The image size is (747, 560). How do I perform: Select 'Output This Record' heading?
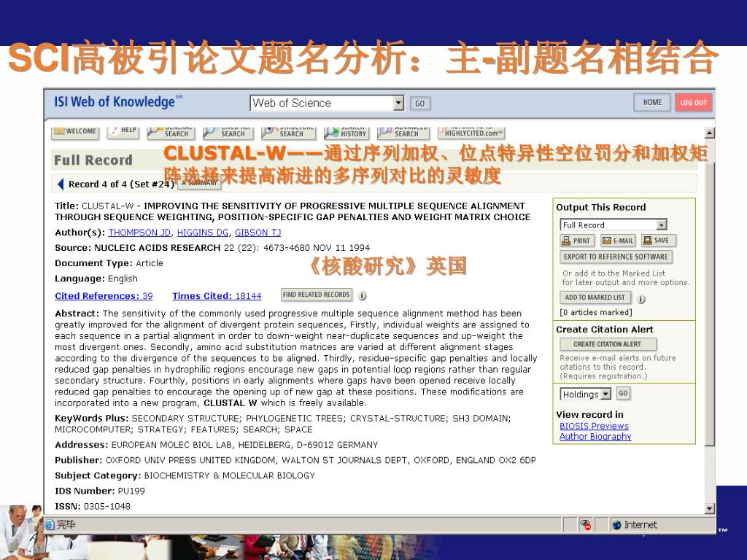click(x=601, y=207)
